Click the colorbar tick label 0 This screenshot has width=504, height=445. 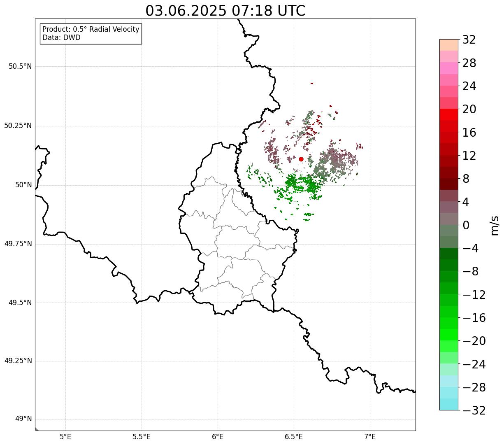pos(466,225)
